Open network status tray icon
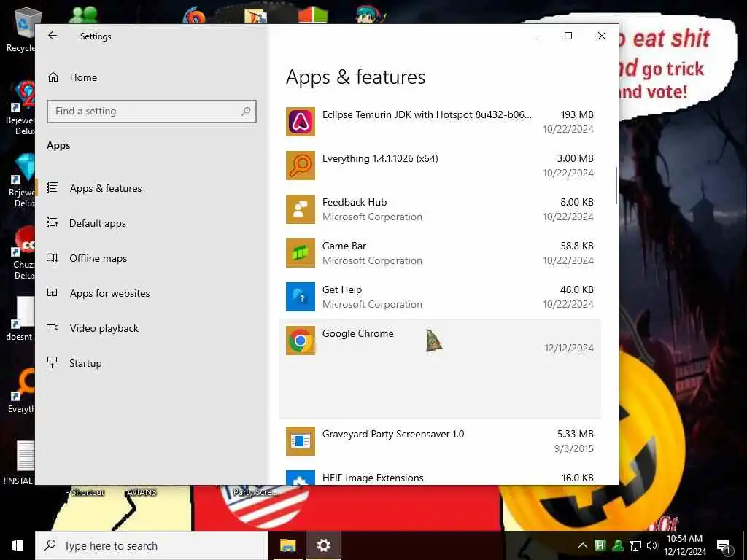Screen dimensions: 747x560 tap(635, 545)
